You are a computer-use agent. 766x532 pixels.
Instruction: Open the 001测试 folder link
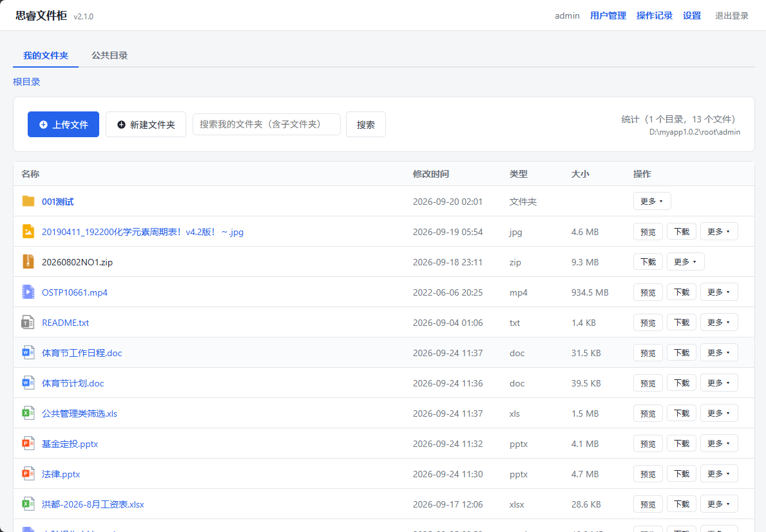57,202
